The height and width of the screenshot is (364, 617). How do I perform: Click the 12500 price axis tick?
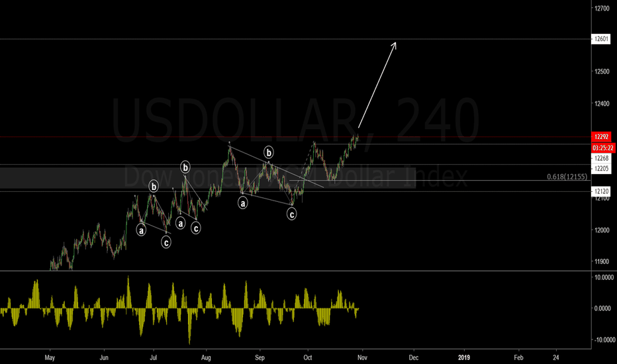click(x=602, y=71)
